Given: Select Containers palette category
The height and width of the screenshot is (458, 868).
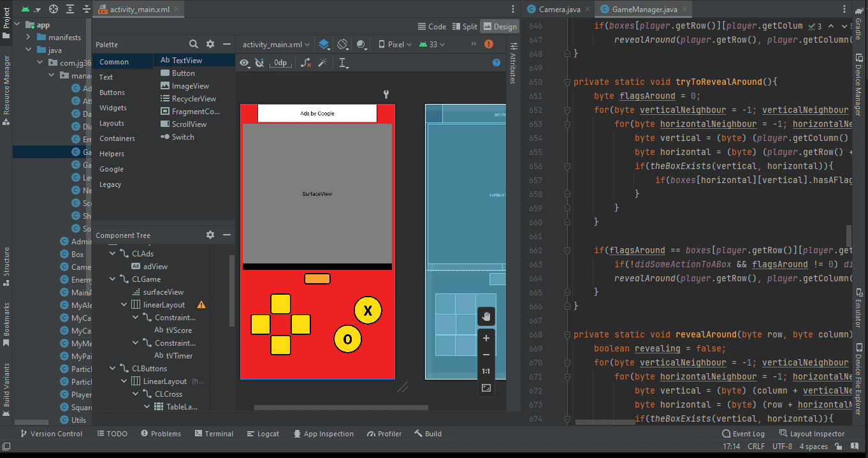Looking at the screenshot, I should point(117,138).
